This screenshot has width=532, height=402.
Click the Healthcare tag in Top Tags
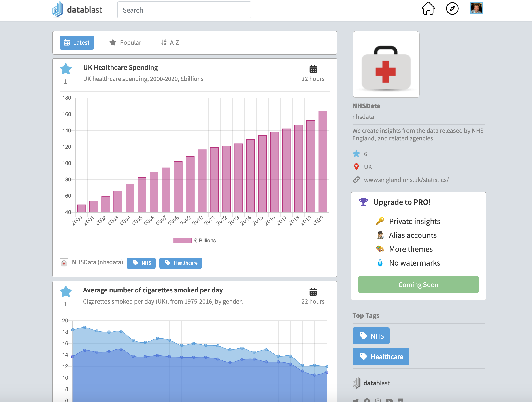pos(381,356)
